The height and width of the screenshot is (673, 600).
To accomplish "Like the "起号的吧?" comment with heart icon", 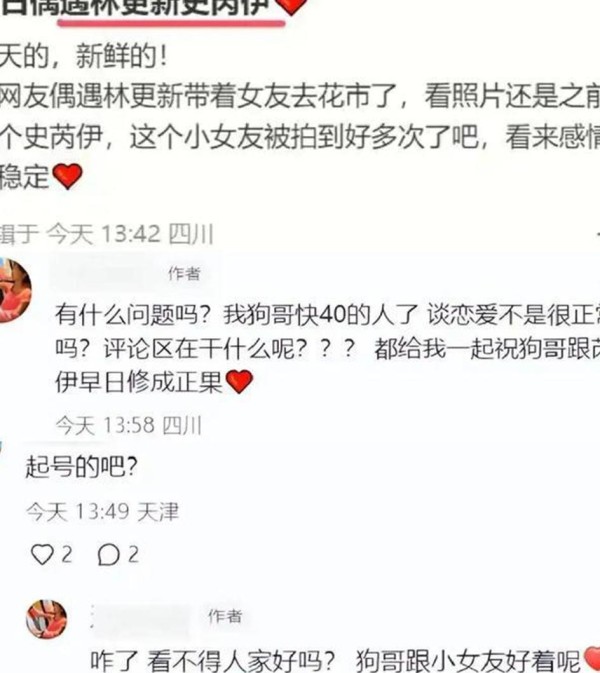I will (x=42, y=554).
